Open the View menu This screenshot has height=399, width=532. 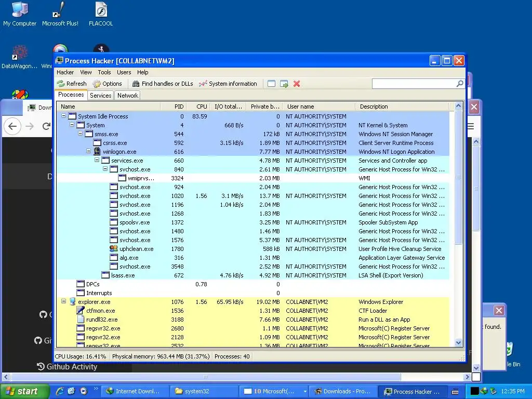coord(86,72)
